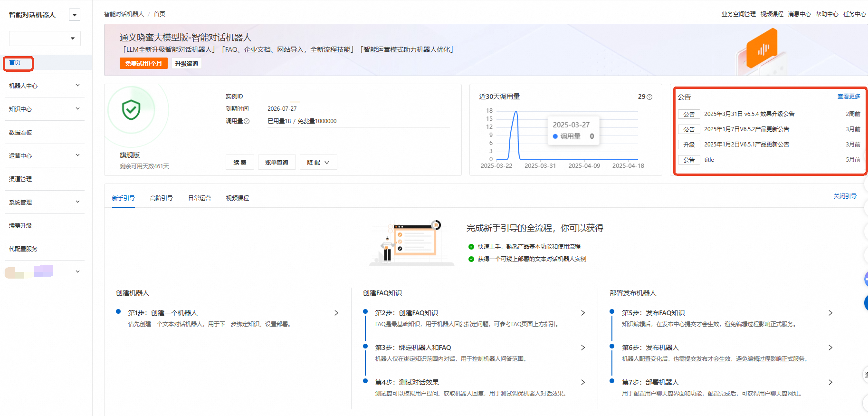Viewport: 868px width, 416px height.
Task: Click the onboarding illustration image
Action: tap(411, 243)
